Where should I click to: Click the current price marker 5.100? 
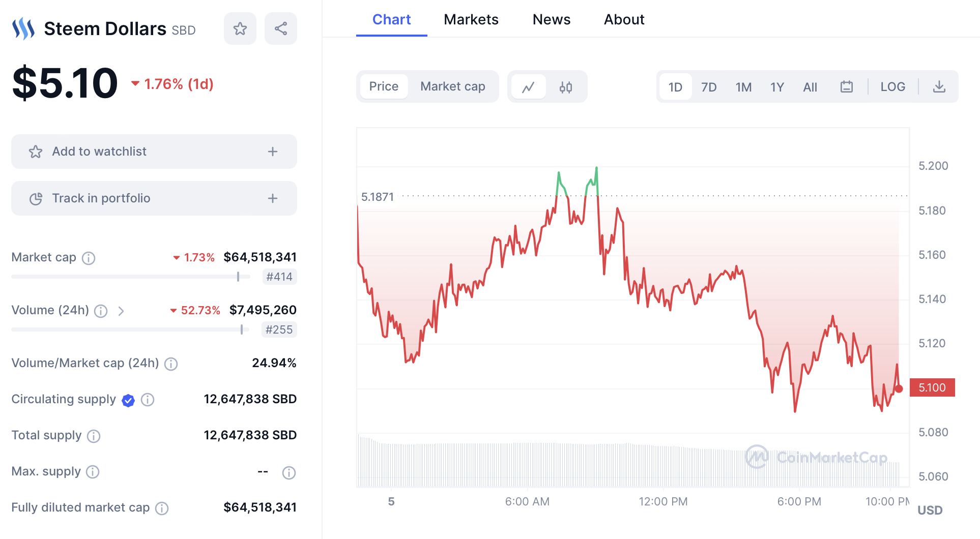click(x=932, y=387)
